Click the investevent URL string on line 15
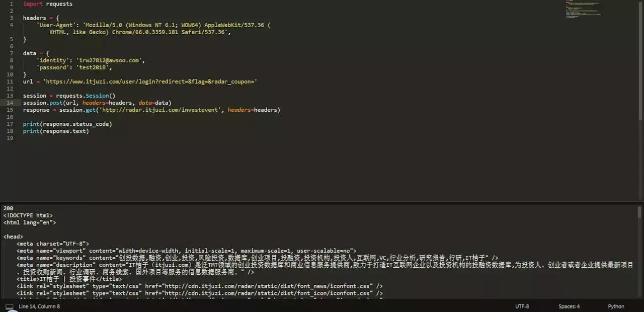The height and width of the screenshot is (312, 644). coord(160,110)
